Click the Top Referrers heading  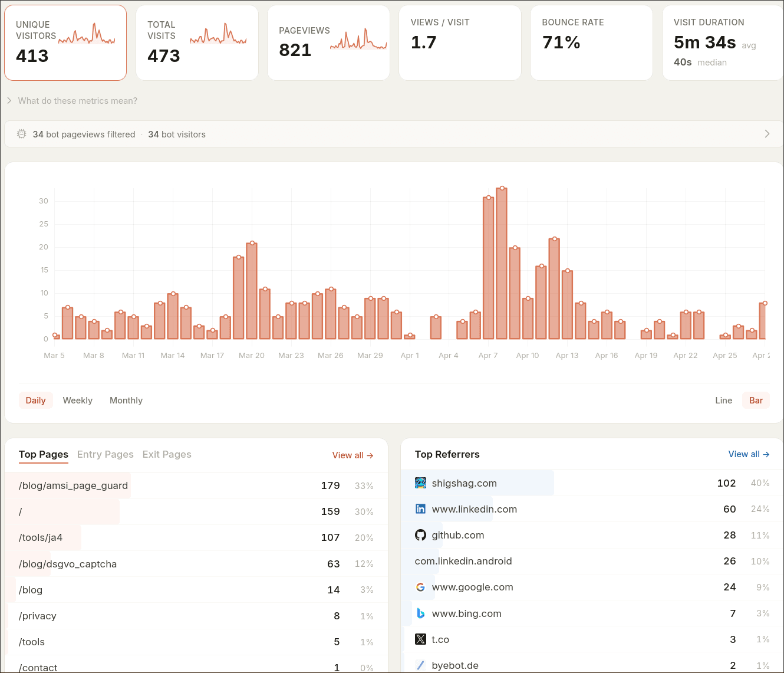pos(447,454)
